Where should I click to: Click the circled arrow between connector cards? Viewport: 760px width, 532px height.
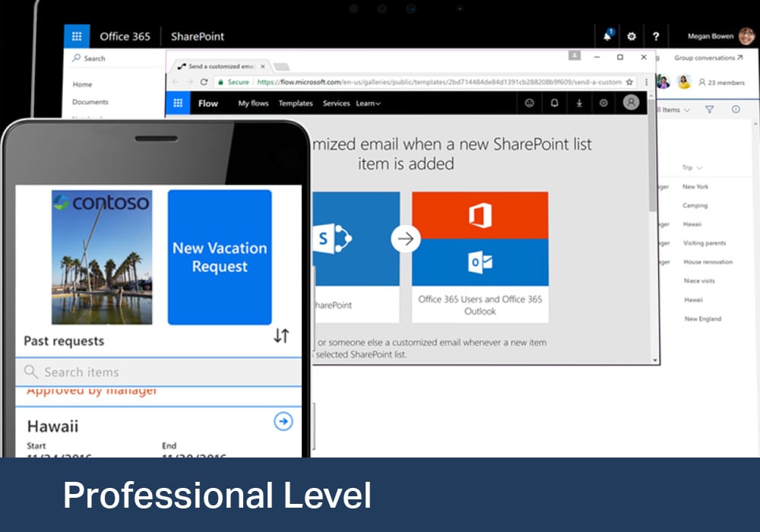click(406, 239)
